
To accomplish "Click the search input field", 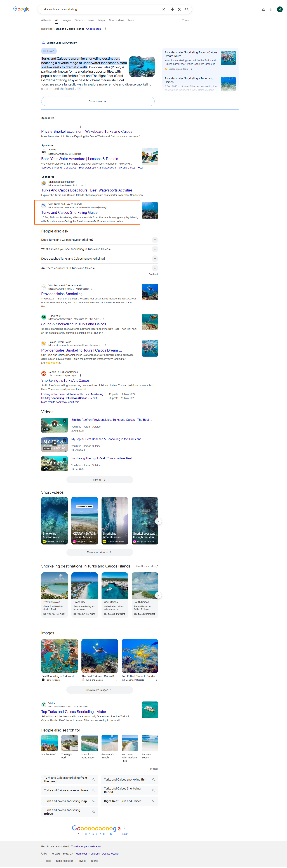I will pos(100,10).
